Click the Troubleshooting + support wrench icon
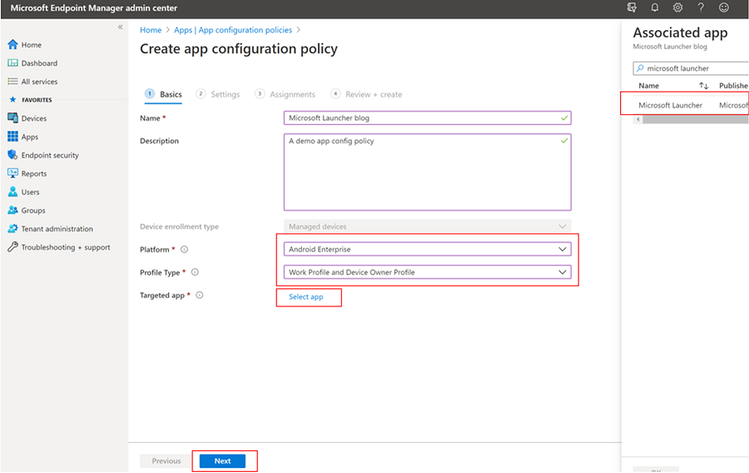The width and height of the screenshot is (749, 473). coord(12,247)
